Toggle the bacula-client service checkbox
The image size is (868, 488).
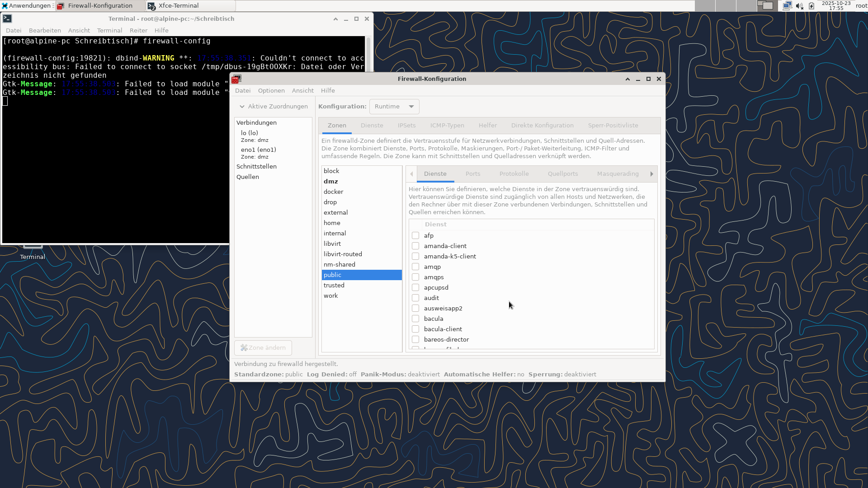point(415,329)
